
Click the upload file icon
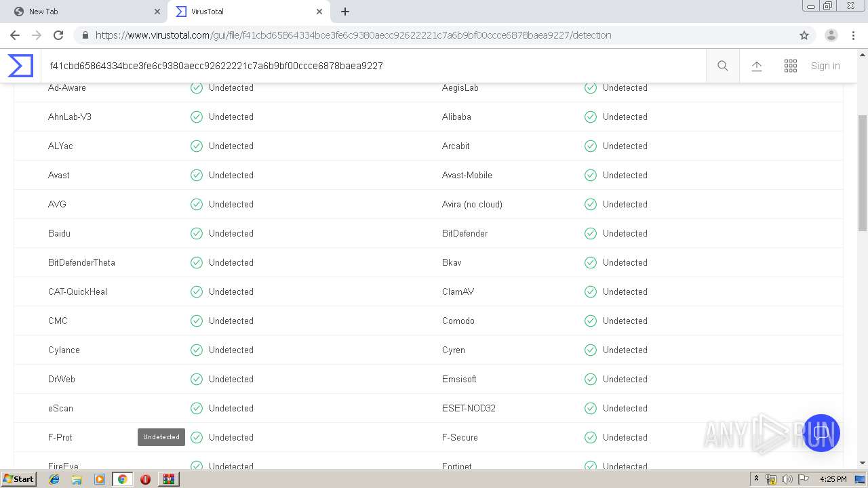(757, 66)
